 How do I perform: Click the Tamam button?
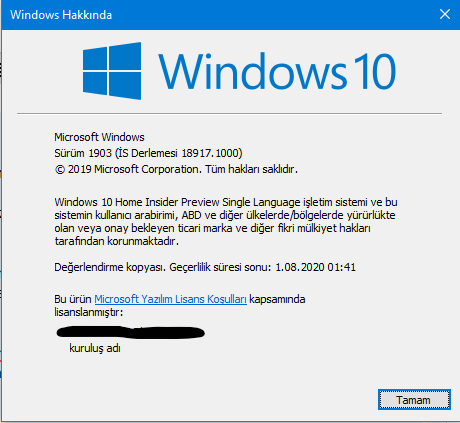click(x=414, y=399)
